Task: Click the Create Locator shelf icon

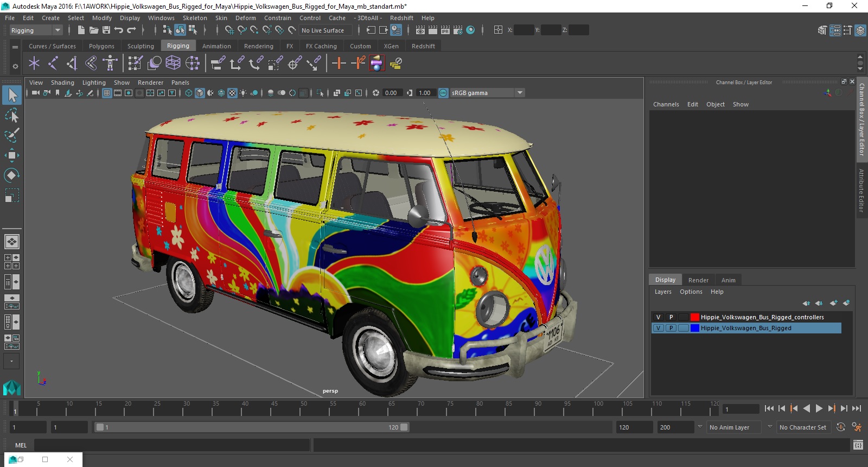Action: click(x=34, y=64)
